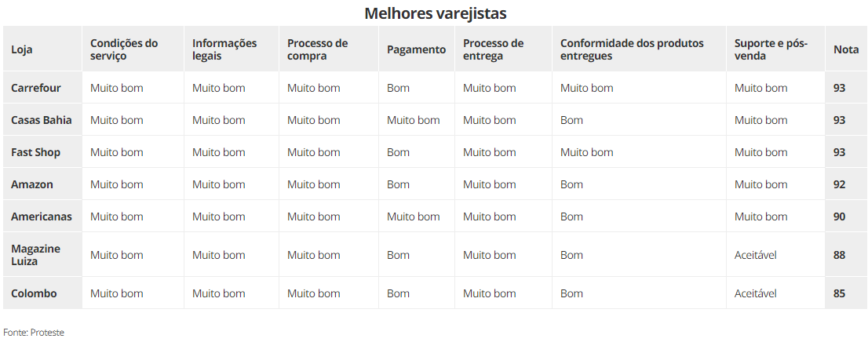This screenshot has width=868, height=342.
Task: Click the "Suporte e pós-venda" column header
Action: [x=771, y=49]
